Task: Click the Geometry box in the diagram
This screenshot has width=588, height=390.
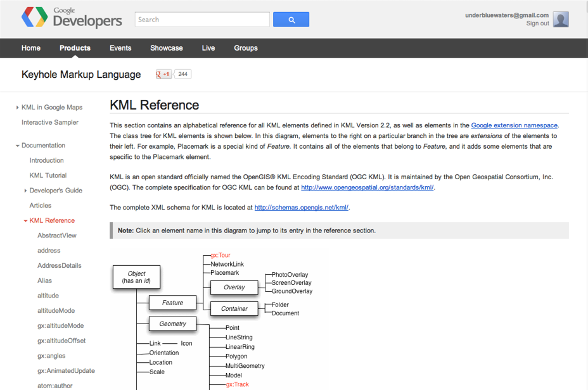Action: coord(172,324)
